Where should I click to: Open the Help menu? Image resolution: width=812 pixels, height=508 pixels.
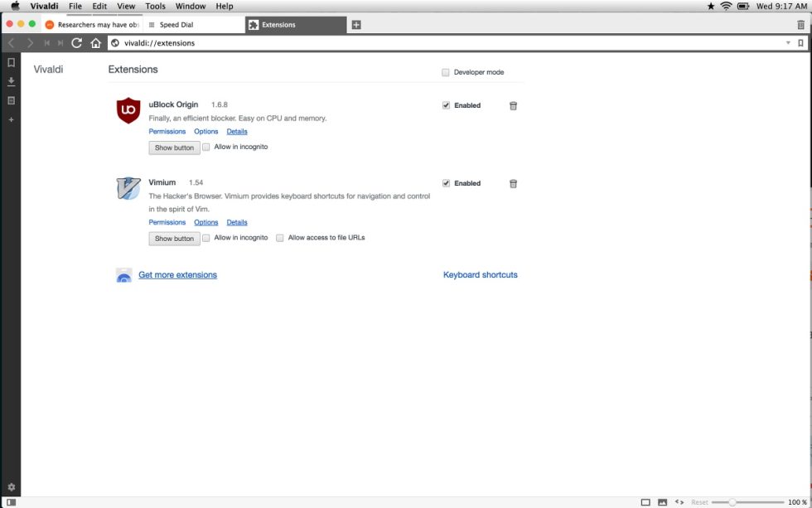pyautogui.click(x=225, y=6)
